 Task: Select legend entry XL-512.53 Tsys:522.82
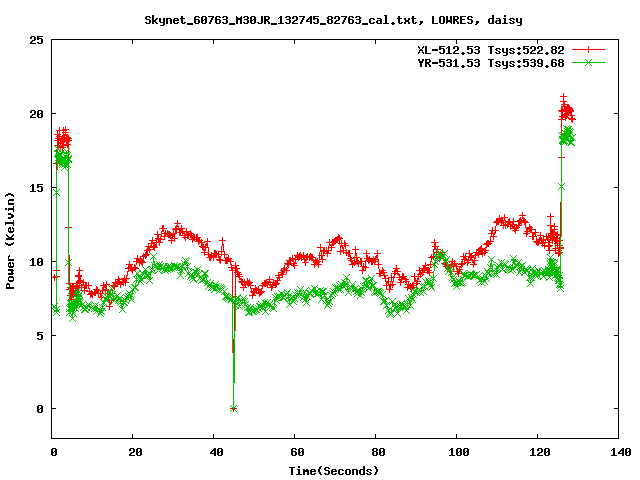tap(491, 50)
